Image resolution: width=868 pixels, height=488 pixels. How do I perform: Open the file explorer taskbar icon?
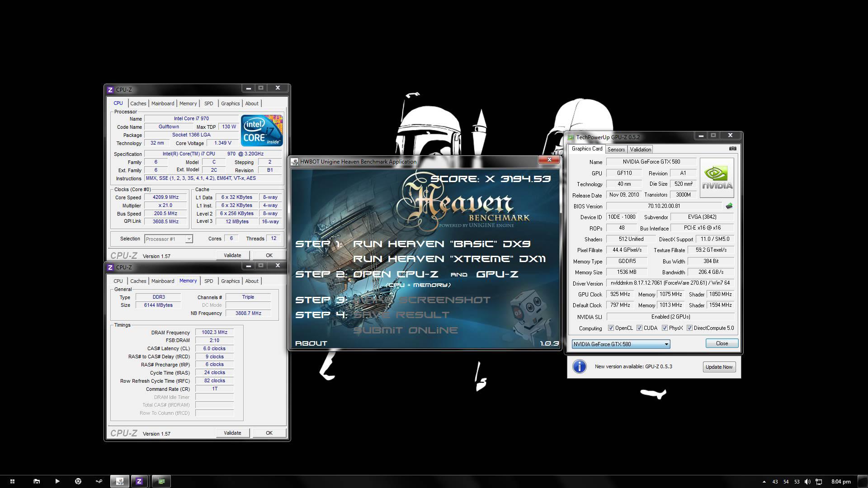pyautogui.click(x=37, y=481)
